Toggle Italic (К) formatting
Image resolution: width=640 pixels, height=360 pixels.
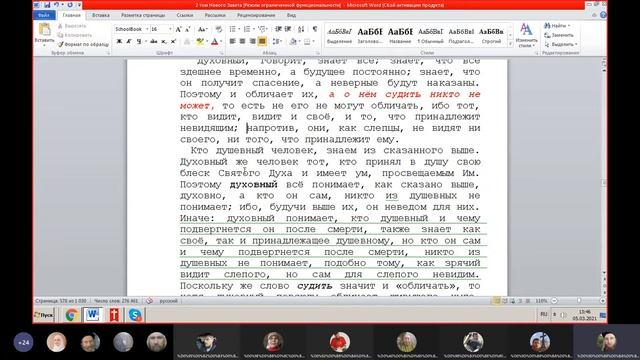coord(129,41)
